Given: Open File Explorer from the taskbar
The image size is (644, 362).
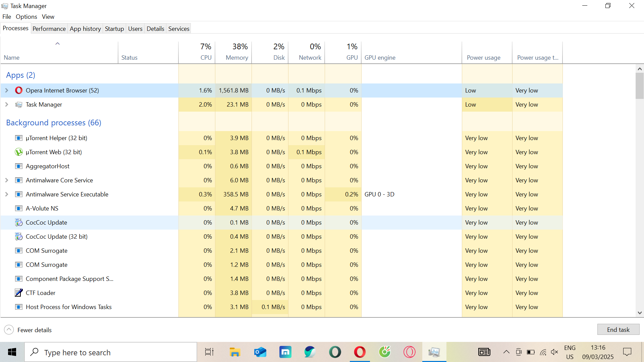Looking at the screenshot, I should pyautogui.click(x=235, y=352).
